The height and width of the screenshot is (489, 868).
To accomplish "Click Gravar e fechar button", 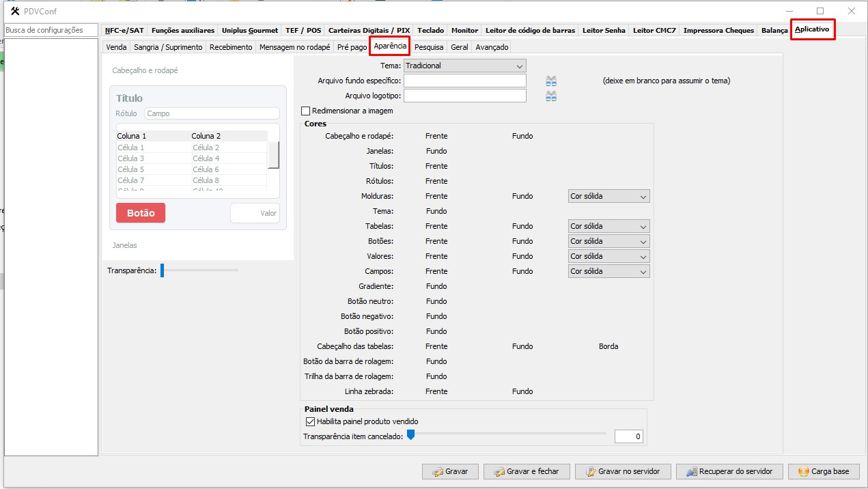I will pyautogui.click(x=527, y=471).
